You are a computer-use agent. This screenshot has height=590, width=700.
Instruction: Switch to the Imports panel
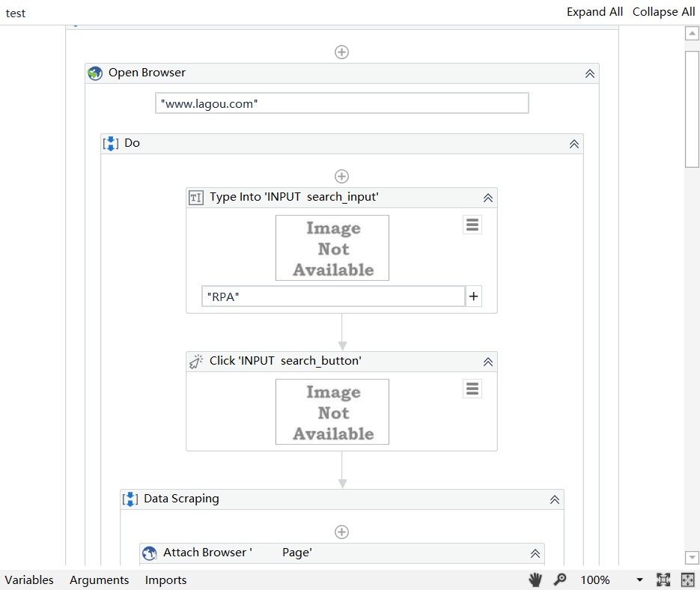[x=165, y=580]
